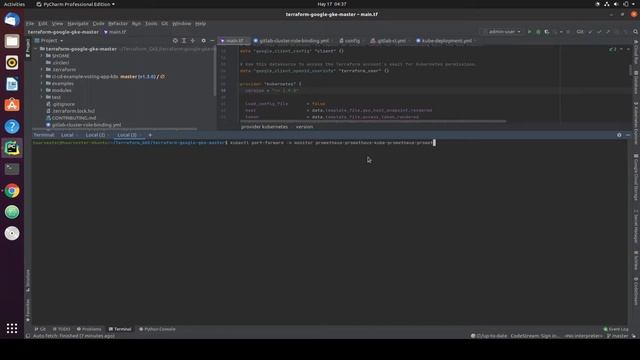Viewport: 640px width, 360px height.
Task: Hide the Project panel with minus icon
Action: coord(212,40)
